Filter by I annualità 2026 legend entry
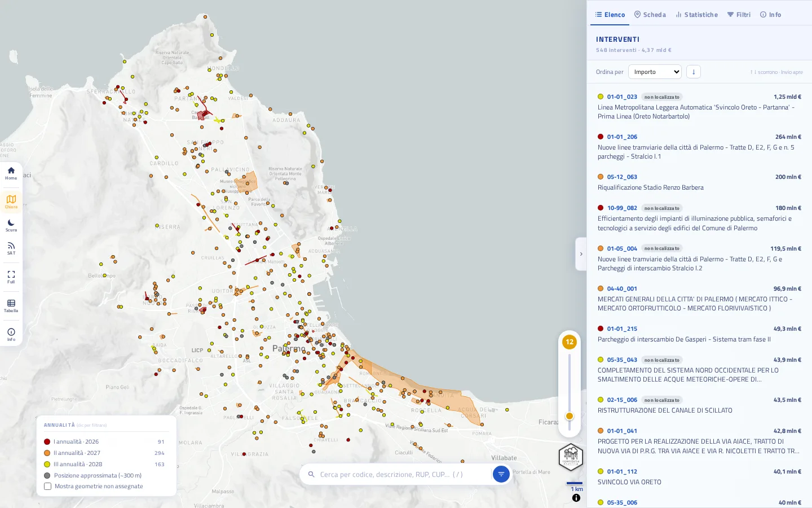This screenshot has height=508, width=812. 104,441
